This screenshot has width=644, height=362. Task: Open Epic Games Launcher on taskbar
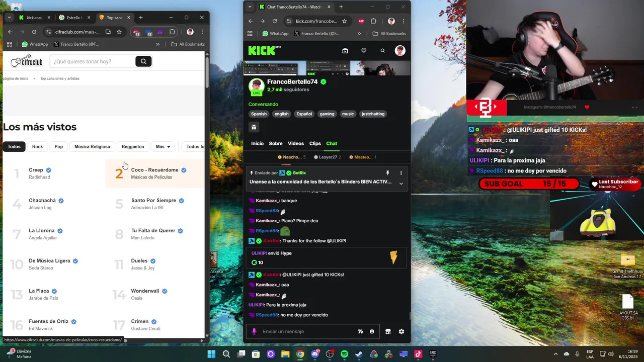point(433,354)
